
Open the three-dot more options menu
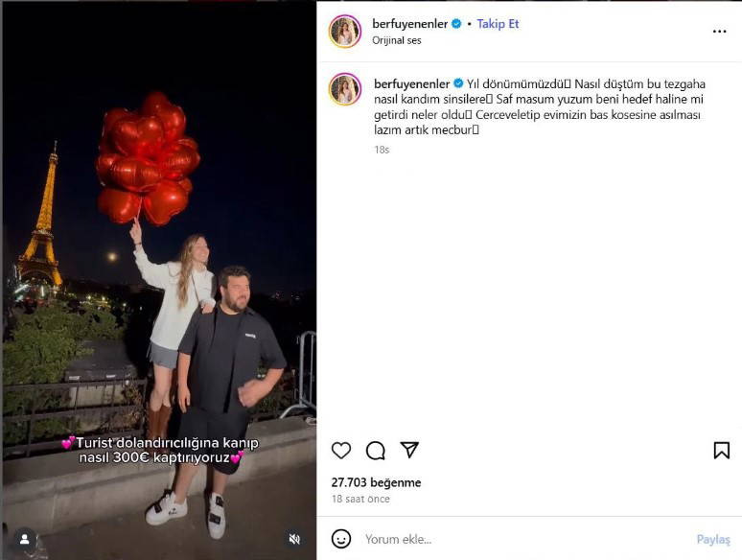point(719,32)
